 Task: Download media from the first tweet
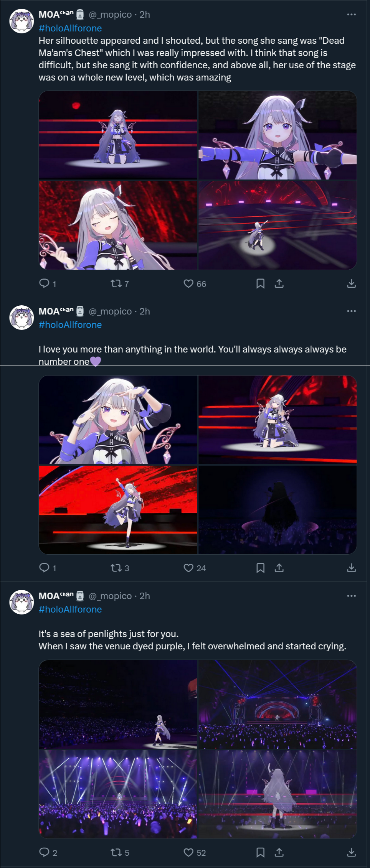click(x=351, y=283)
